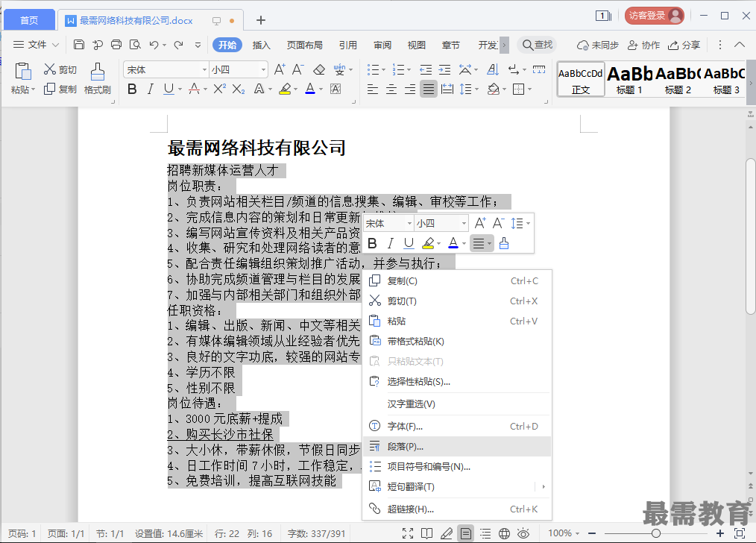The image size is (756, 543).
Task: Click highlight color in mini toolbar
Action: point(428,243)
